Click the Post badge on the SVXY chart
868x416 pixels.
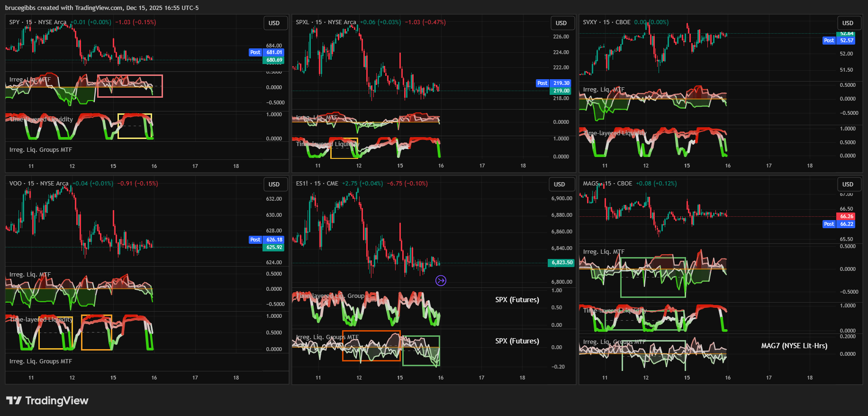point(829,41)
